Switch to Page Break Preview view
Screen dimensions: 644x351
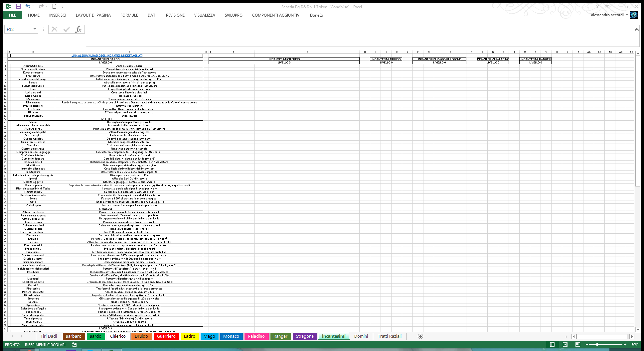(577, 345)
